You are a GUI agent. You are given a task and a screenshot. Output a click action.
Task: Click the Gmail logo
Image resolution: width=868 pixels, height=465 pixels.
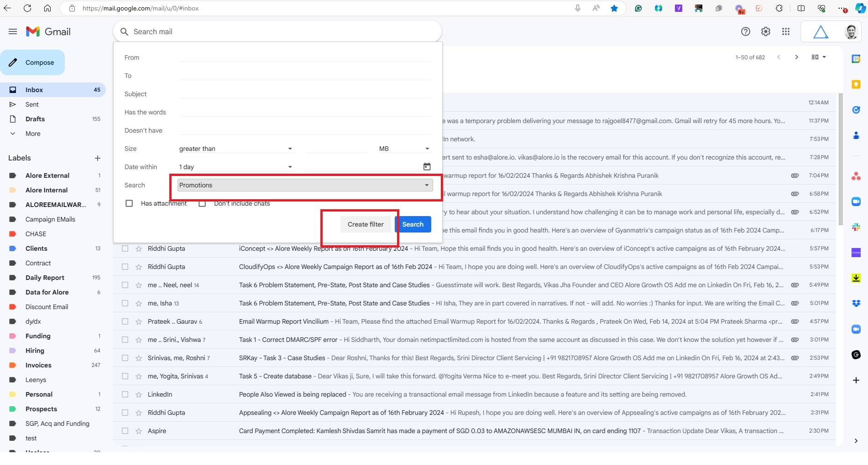[48, 31]
